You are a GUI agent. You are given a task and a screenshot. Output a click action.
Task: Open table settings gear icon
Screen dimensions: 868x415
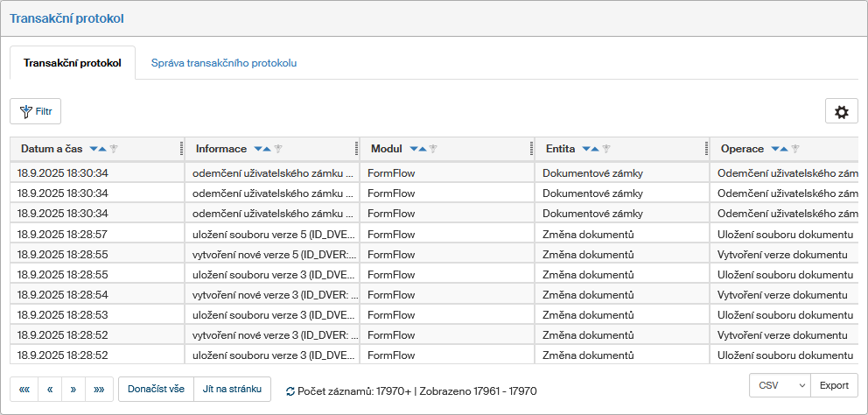841,112
